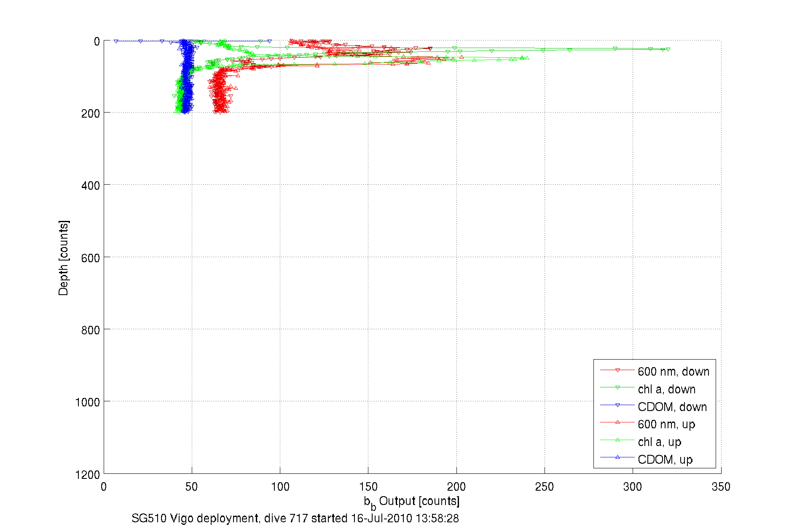Click the SG510 Vigo deployment dive caption
797x532 pixels.
coord(295,518)
